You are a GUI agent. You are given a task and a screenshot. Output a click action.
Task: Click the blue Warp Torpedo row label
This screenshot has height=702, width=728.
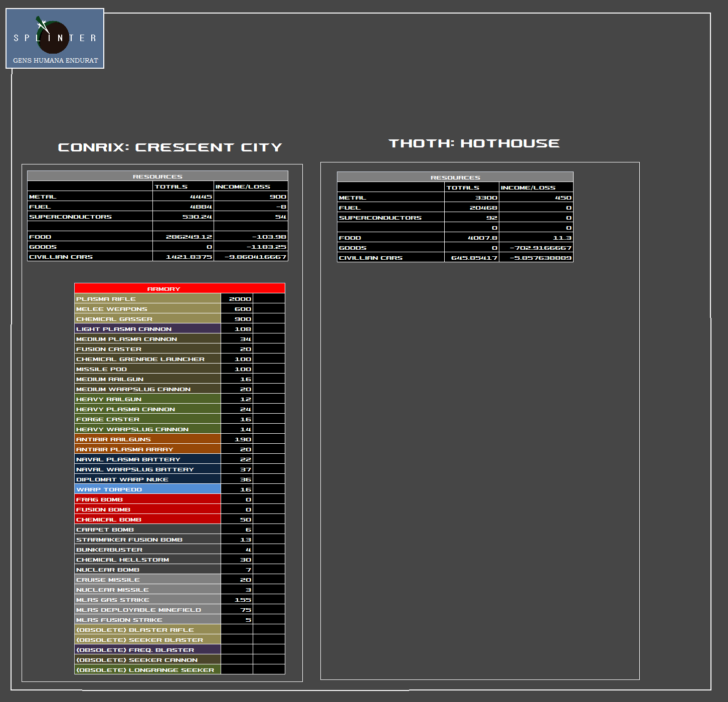pyautogui.click(x=147, y=489)
